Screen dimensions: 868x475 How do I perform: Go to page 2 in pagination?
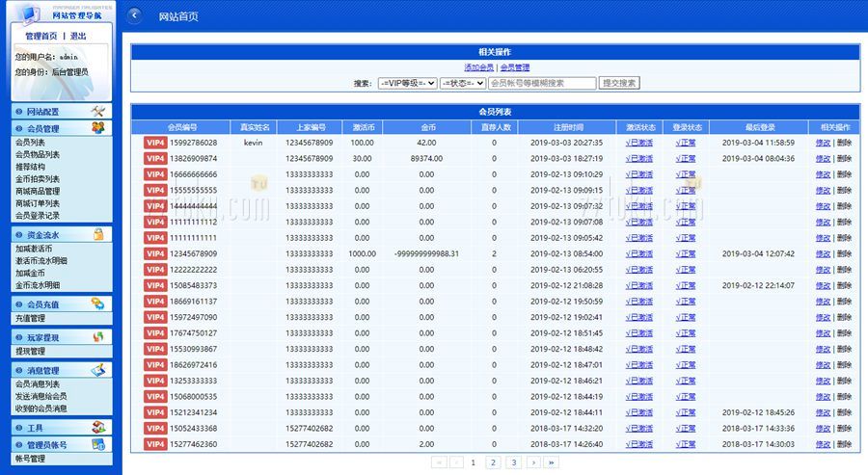[x=493, y=462]
